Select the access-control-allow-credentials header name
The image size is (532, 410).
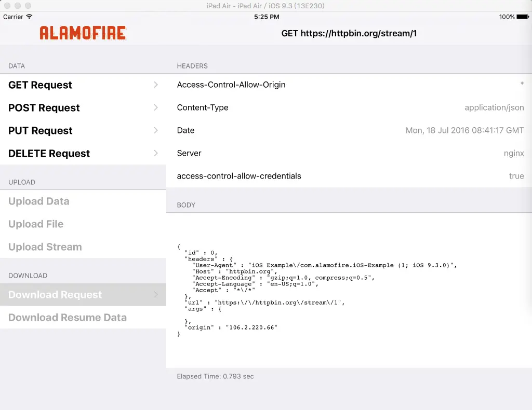239,176
